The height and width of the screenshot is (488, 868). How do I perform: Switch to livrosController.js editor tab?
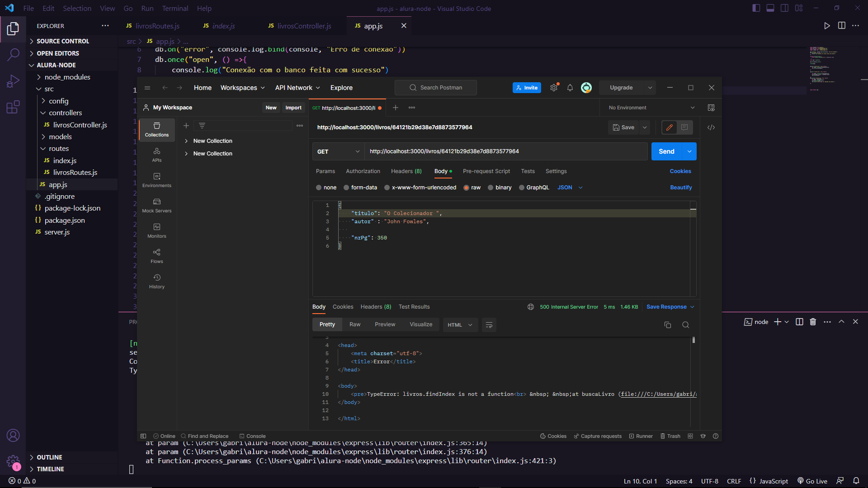click(300, 26)
